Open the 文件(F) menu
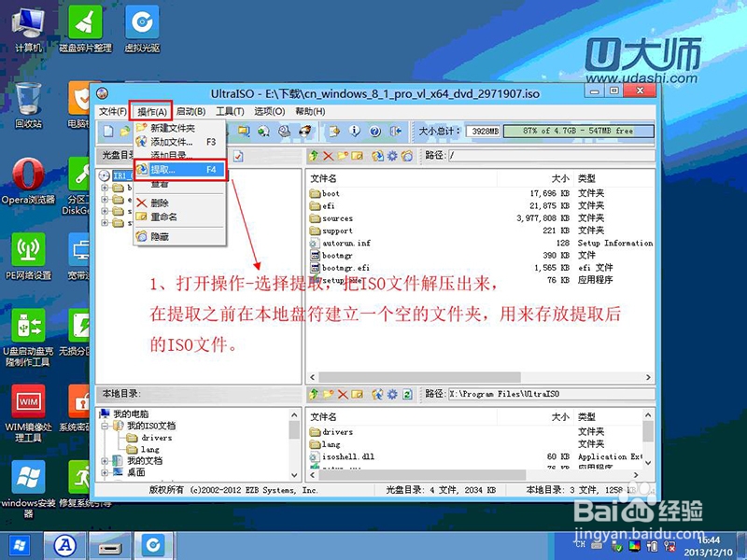This screenshot has height=560, width=747. tap(112, 111)
